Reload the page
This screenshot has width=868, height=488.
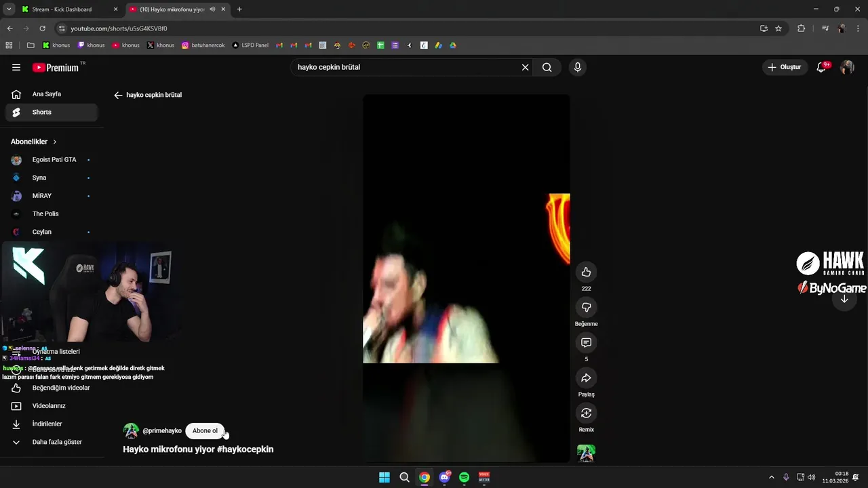pyautogui.click(x=43, y=28)
